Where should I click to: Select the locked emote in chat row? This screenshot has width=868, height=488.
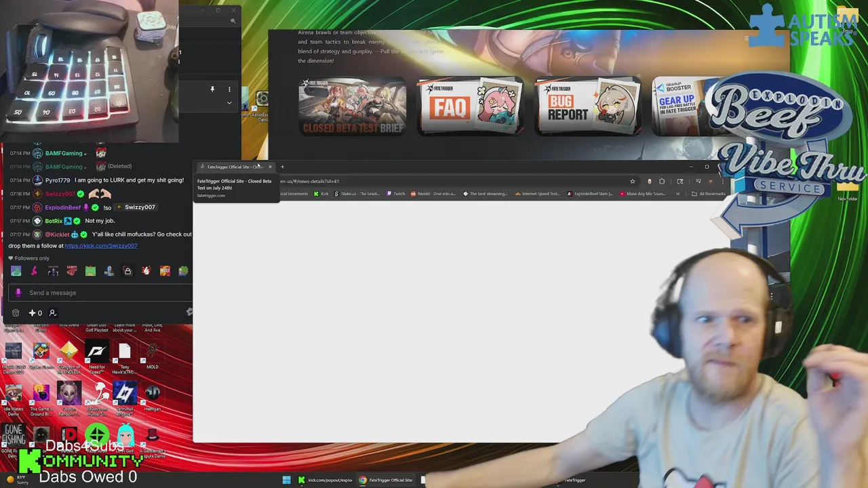point(127,271)
